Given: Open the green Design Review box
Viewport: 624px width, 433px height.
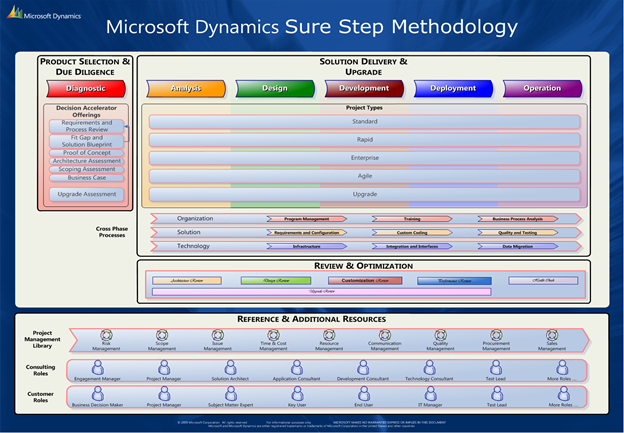Looking at the screenshot, I should point(276,281).
